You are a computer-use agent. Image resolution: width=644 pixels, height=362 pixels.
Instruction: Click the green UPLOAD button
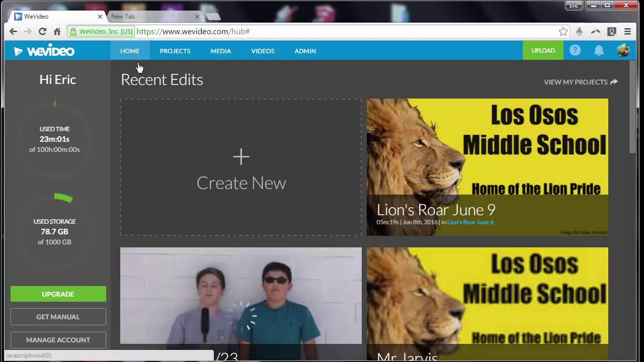coord(543,50)
